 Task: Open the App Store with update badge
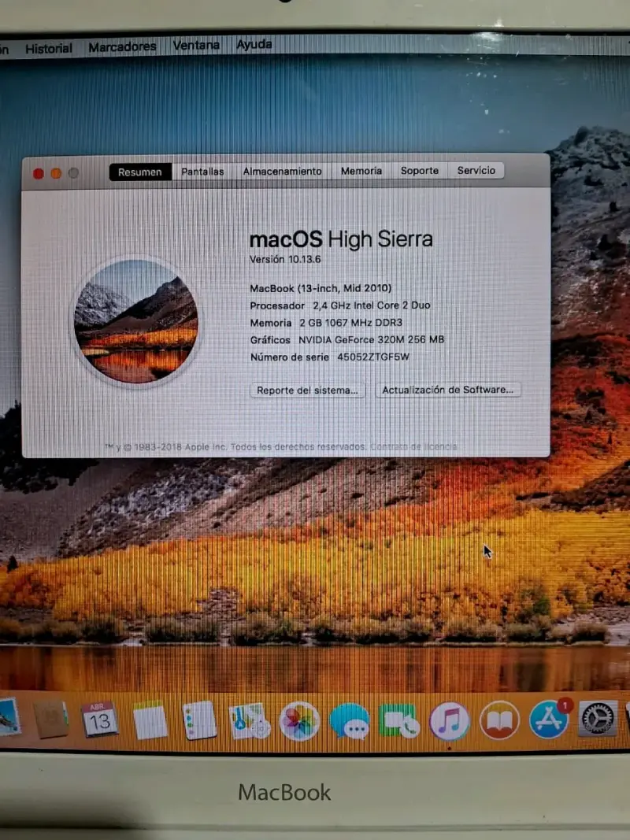click(550, 720)
